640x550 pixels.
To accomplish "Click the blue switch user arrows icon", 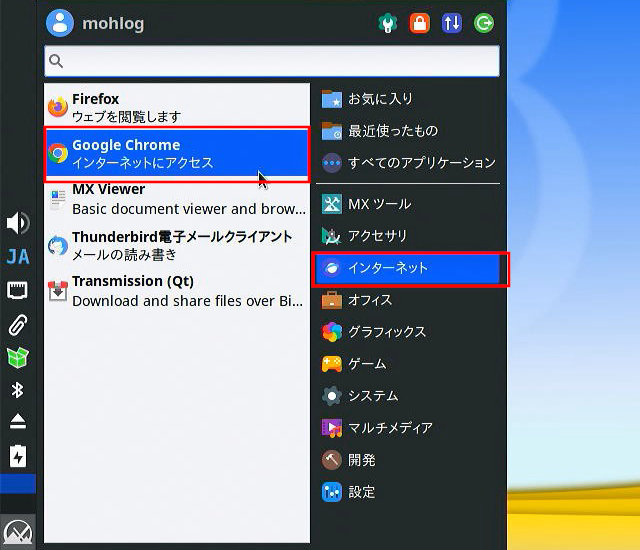I will point(452,23).
